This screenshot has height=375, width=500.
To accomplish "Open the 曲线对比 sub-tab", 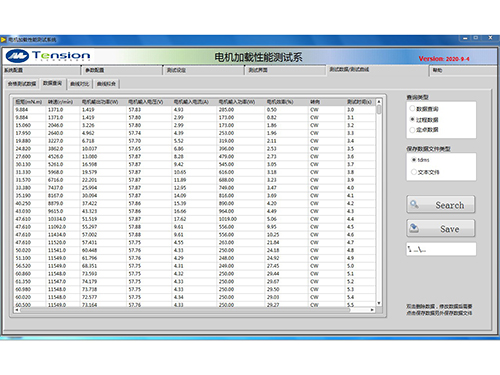I will pyautogui.click(x=80, y=84).
